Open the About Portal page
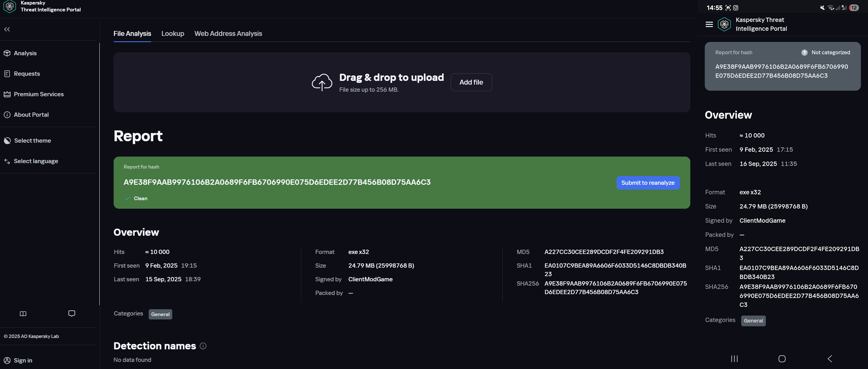This screenshot has height=369, width=868. [31, 115]
